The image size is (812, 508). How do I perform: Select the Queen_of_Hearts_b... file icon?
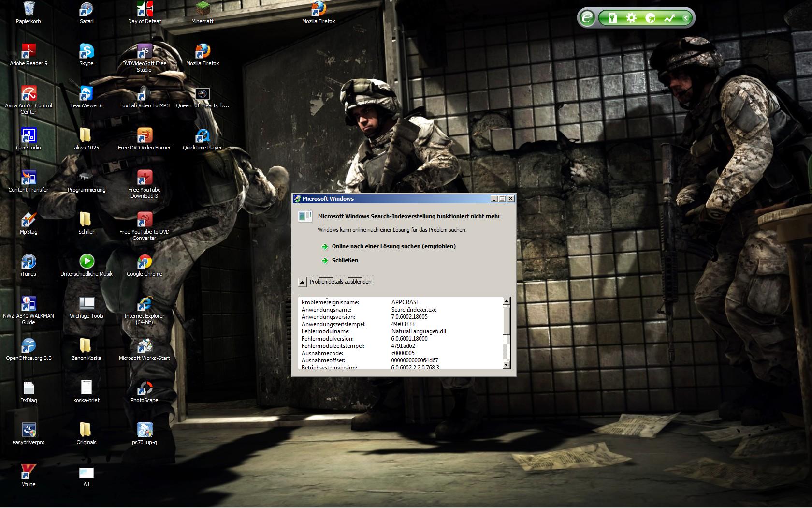pos(203,93)
